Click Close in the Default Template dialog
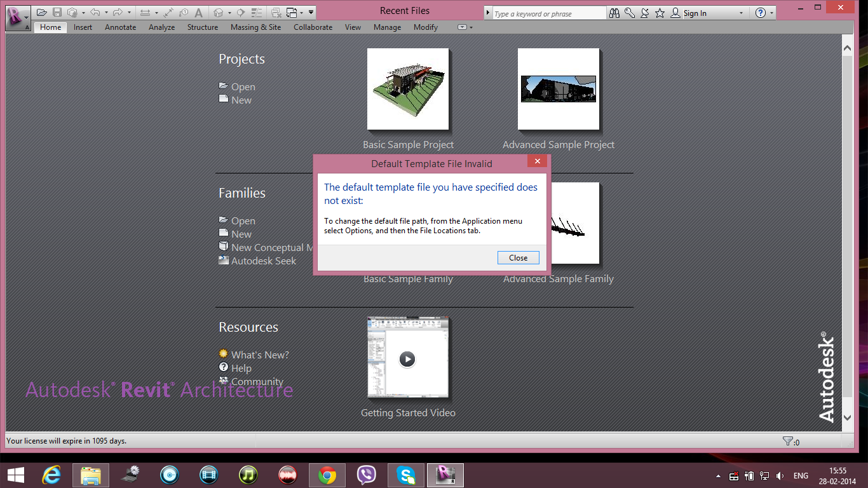This screenshot has width=868, height=488. click(x=519, y=258)
